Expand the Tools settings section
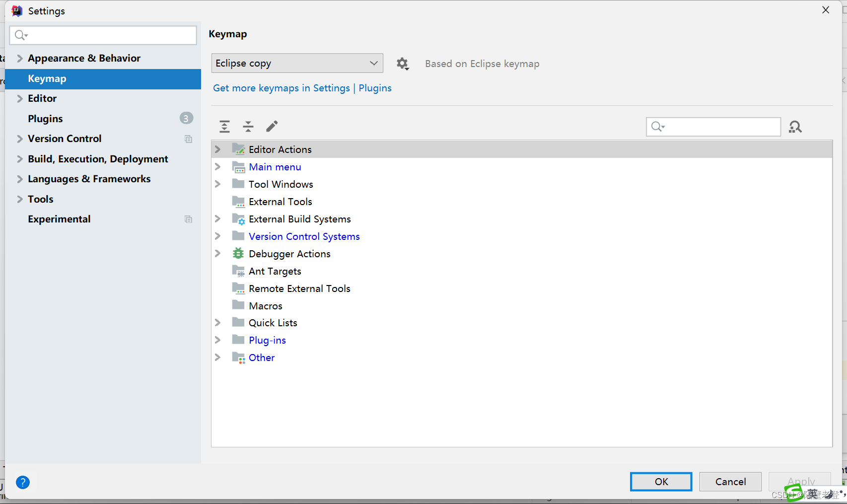Screen dimensions: 847x504 20,199
